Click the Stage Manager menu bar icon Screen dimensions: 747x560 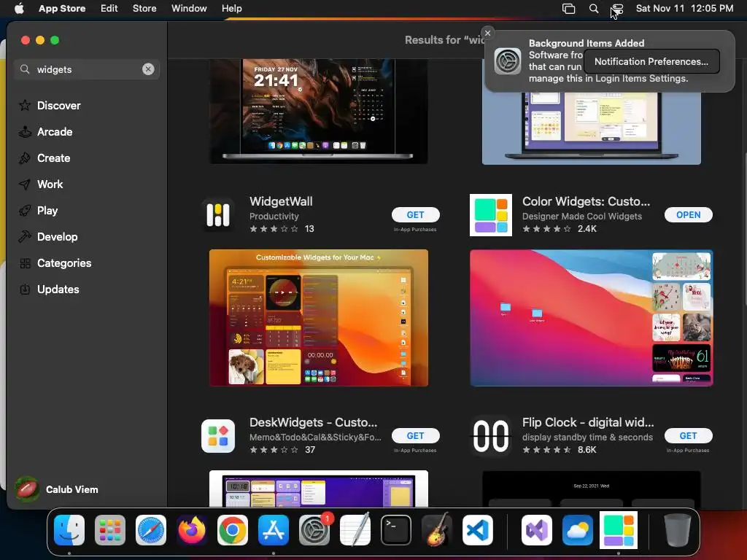[x=568, y=8]
